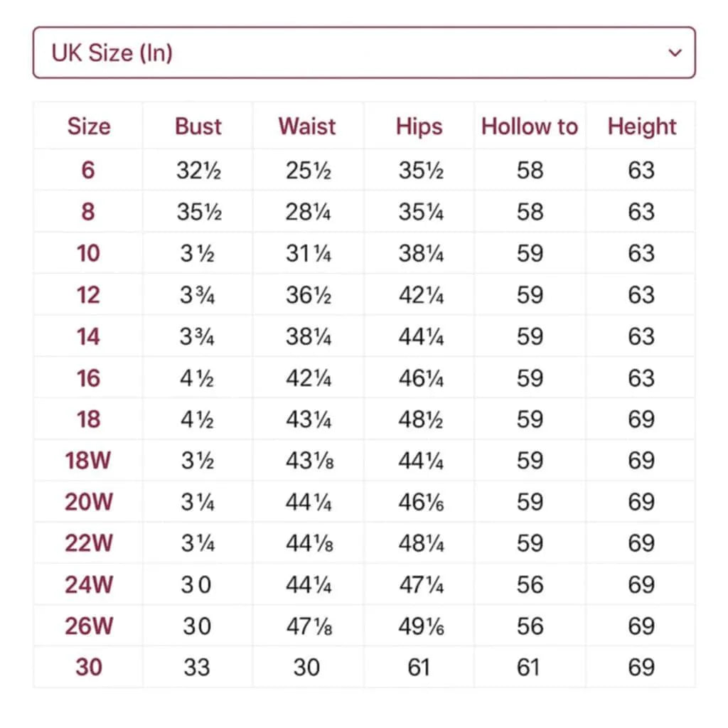Select the size 20W row label
Screen dimensions: 728x728
click(88, 502)
